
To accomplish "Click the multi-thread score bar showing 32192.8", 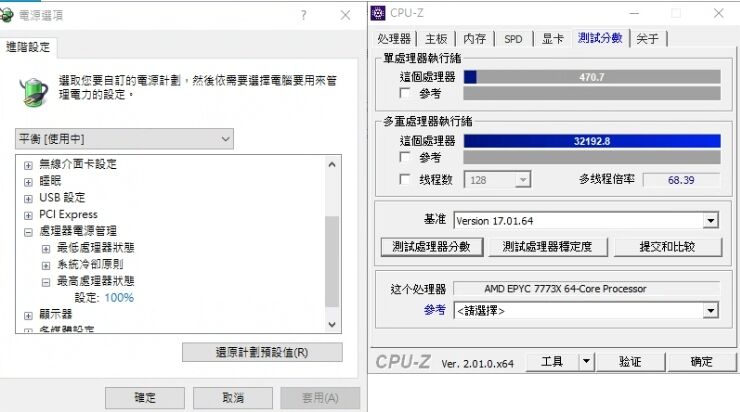I will [592, 141].
